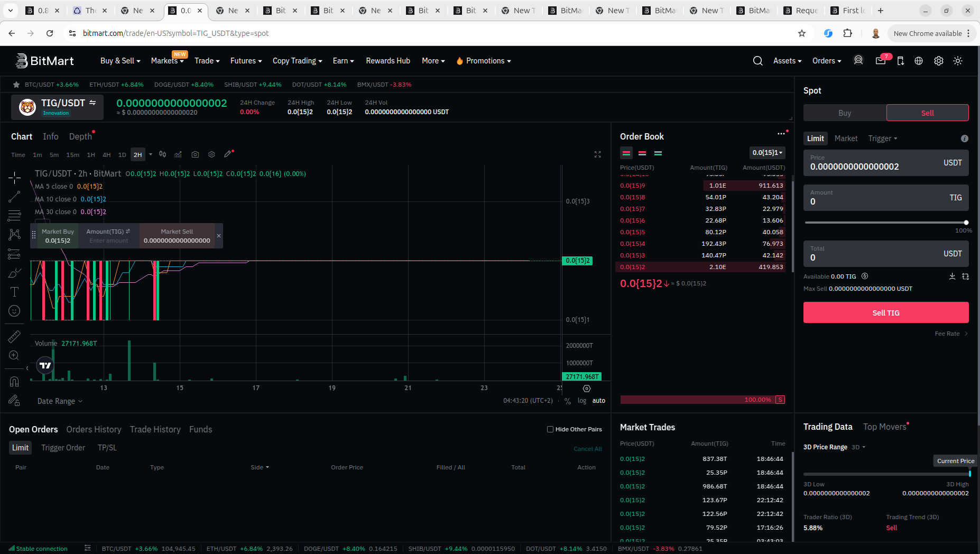This screenshot has height=554, width=980.
Task: Open order book three-dot options
Action: 781,134
